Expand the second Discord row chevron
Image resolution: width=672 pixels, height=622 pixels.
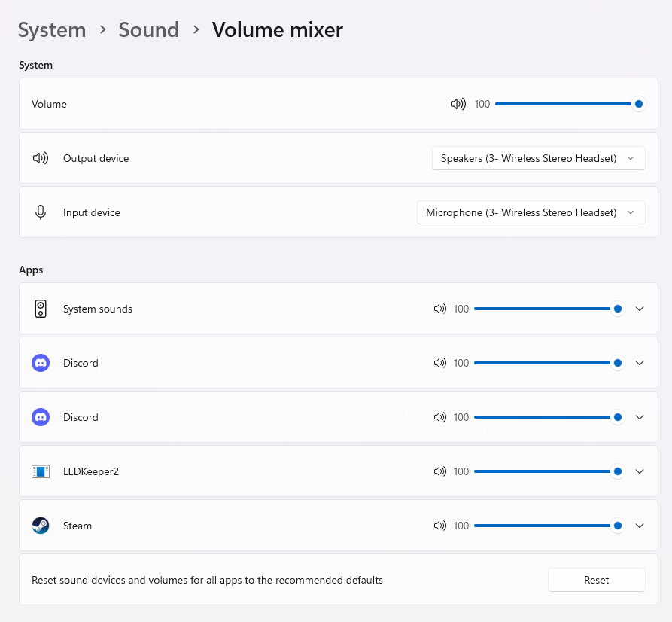click(x=640, y=417)
